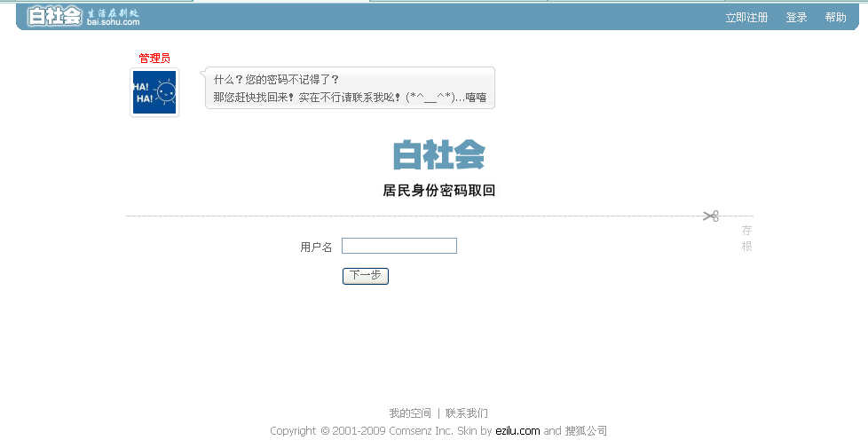Click the large 白社会 center logo

[x=439, y=155]
